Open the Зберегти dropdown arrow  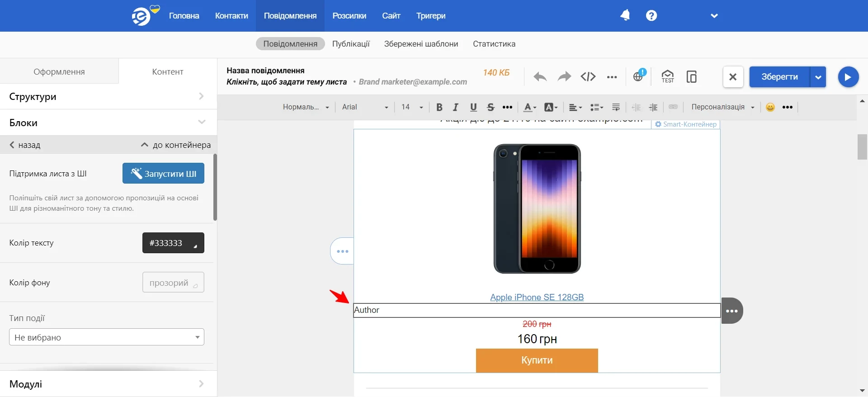click(818, 77)
